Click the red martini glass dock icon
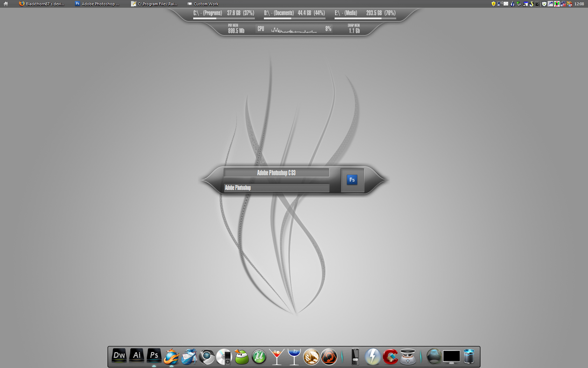Image resolution: width=588 pixels, height=368 pixels. click(x=276, y=357)
